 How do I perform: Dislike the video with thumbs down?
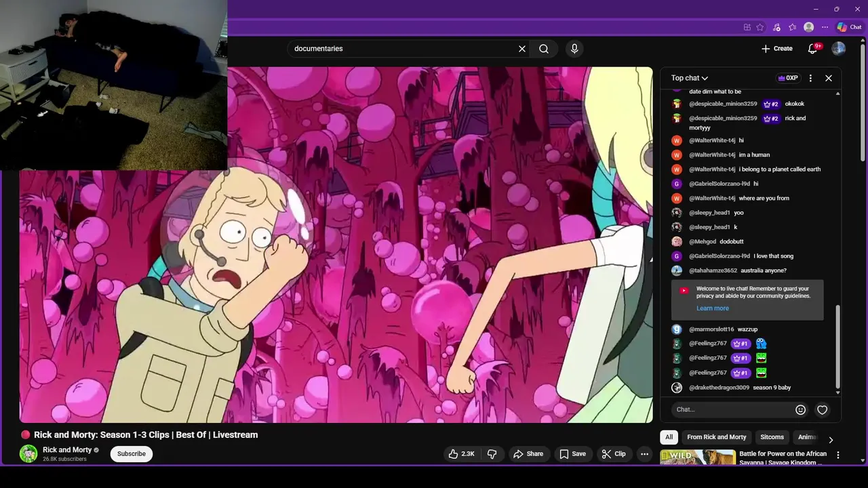[x=493, y=454]
